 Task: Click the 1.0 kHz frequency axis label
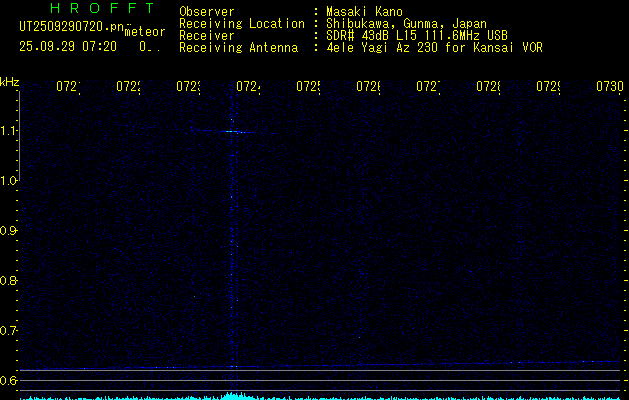10,181
